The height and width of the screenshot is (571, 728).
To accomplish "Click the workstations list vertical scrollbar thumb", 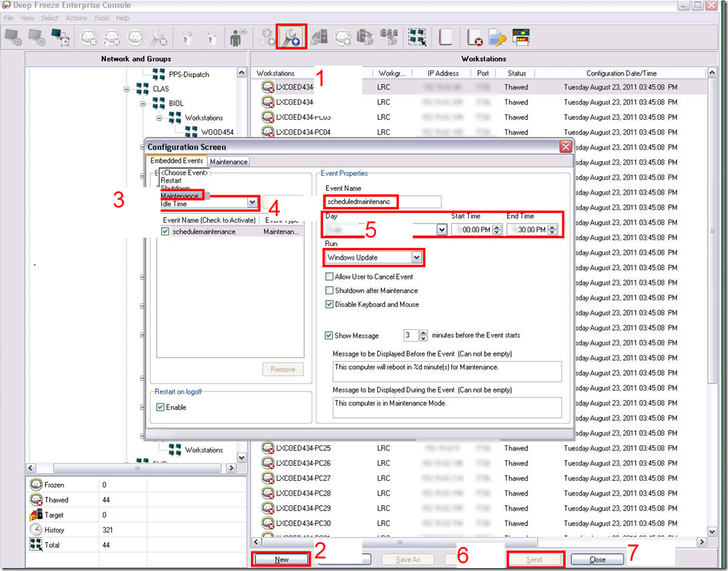I will coord(712,231).
